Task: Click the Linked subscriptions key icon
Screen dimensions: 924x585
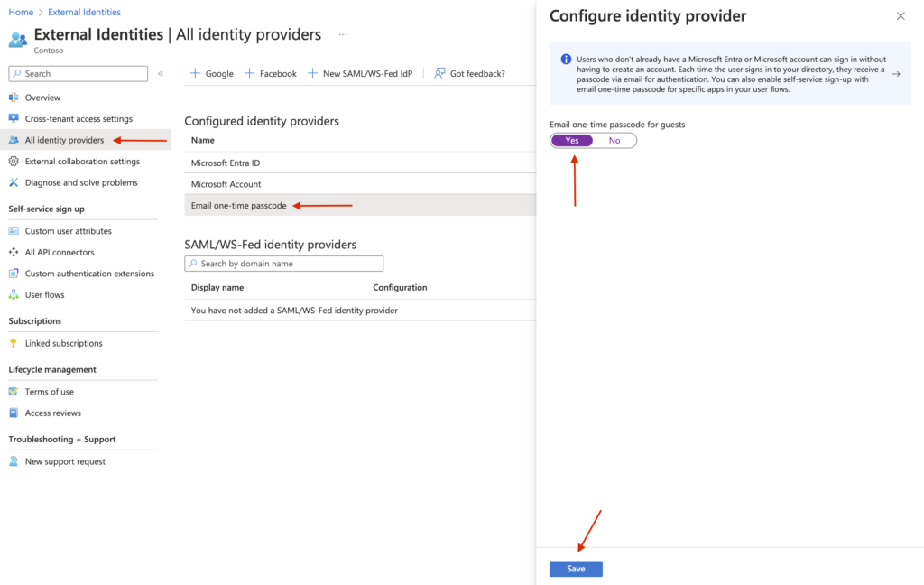Action: [14, 343]
